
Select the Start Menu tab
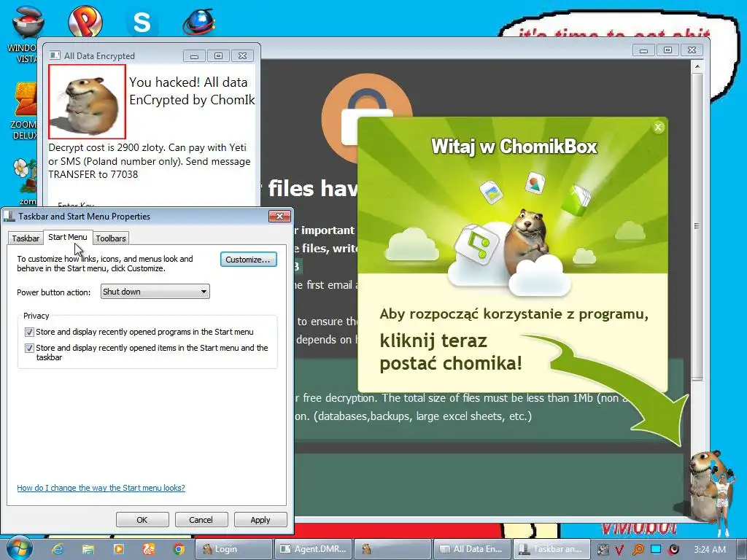pyautogui.click(x=68, y=237)
